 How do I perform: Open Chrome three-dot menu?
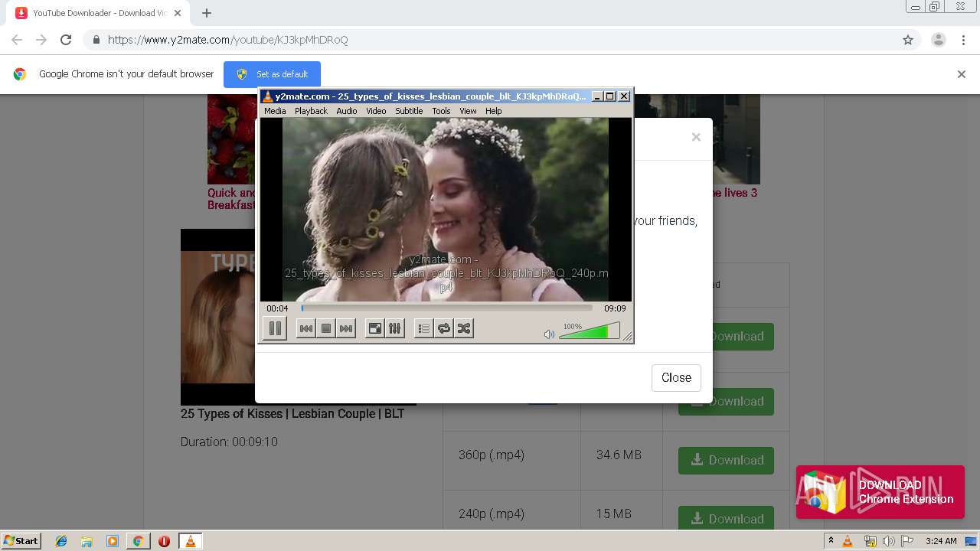[x=963, y=40]
